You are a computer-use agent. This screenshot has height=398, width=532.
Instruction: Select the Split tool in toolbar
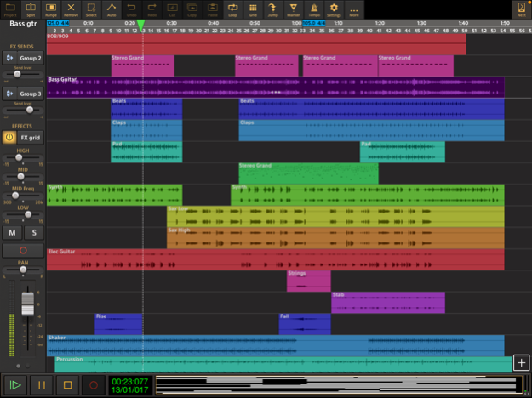(x=31, y=9)
